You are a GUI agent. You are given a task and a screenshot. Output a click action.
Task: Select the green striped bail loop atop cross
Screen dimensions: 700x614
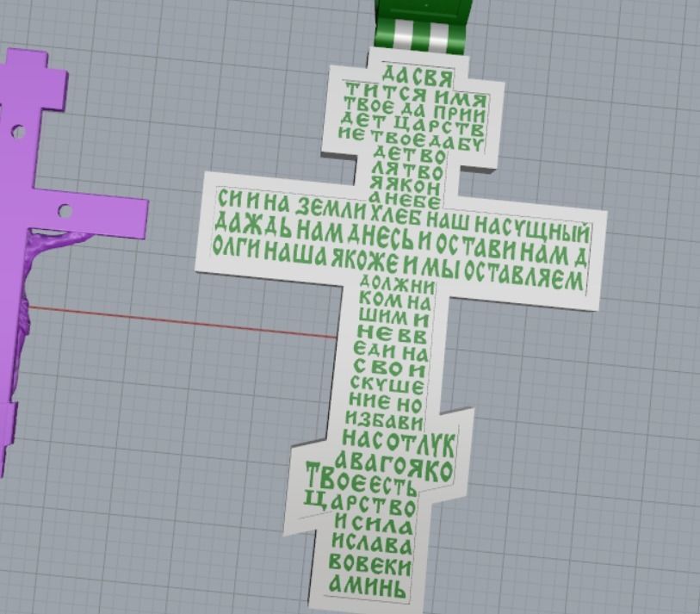tap(422, 26)
